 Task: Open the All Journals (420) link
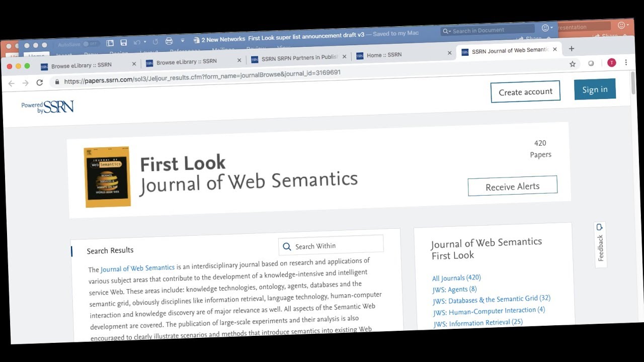tap(457, 278)
